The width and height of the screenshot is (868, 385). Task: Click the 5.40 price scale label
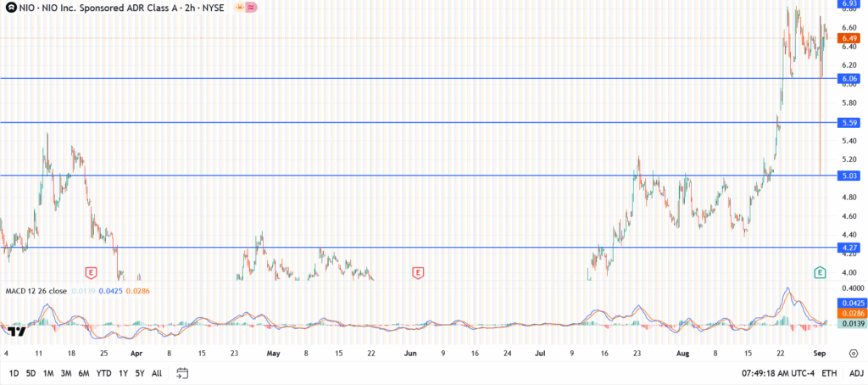point(849,142)
